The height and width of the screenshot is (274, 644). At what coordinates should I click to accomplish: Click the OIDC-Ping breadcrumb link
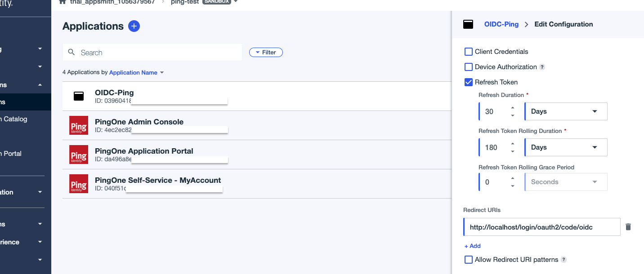pos(501,24)
